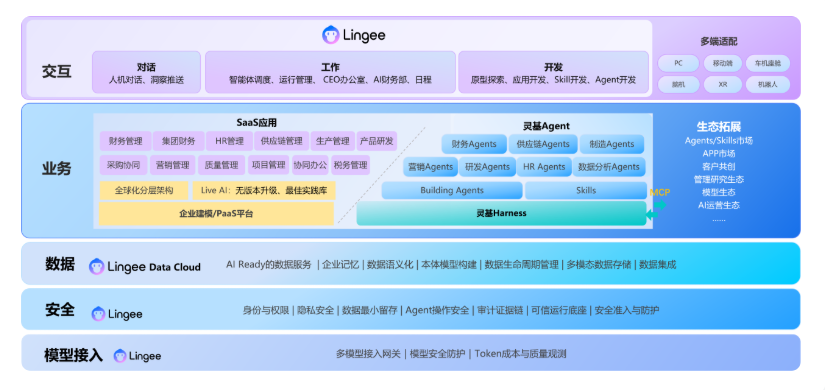
Task: Click the 模型接入 layer label
Action: click(x=73, y=355)
